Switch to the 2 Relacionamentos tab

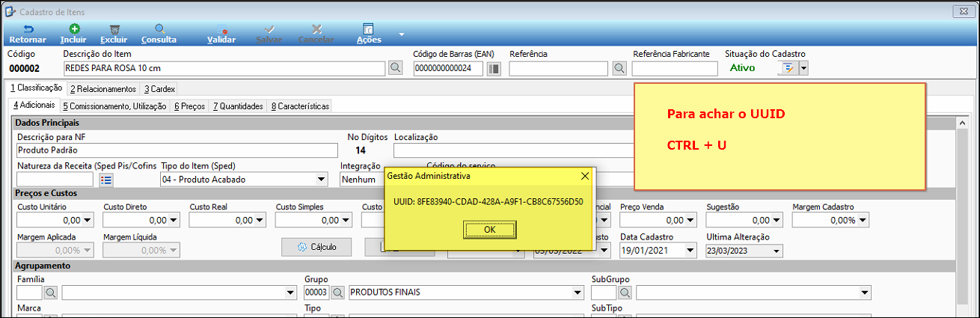103,89
